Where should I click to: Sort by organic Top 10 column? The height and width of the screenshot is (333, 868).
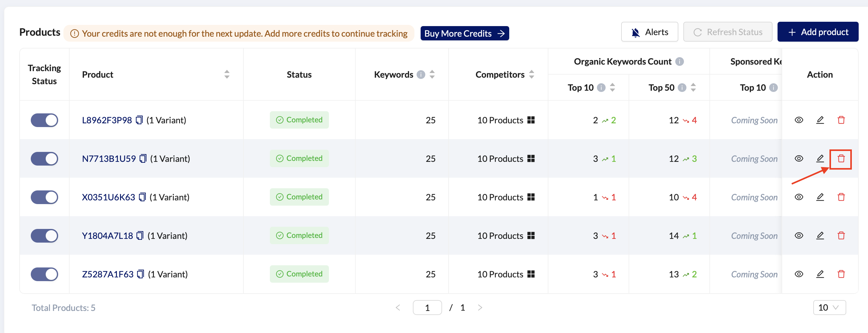pyautogui.click(x=612, y=88)
